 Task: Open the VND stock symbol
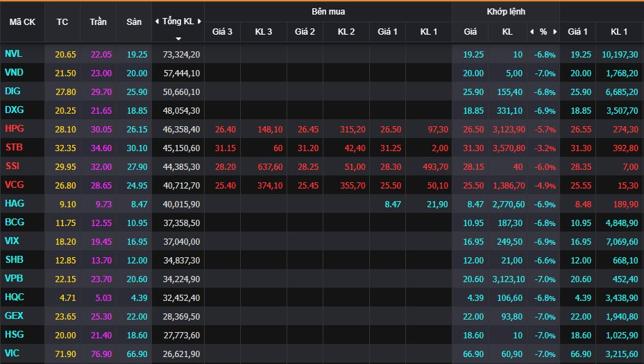[x=13, y=73]
